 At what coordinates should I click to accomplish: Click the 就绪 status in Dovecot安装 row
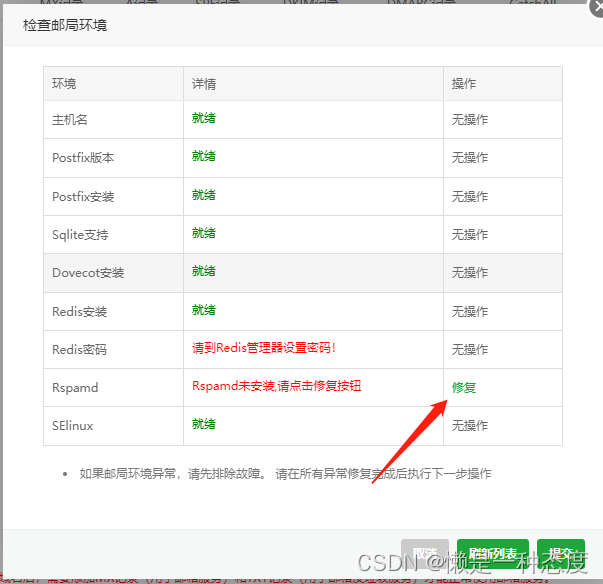[204, 271]
